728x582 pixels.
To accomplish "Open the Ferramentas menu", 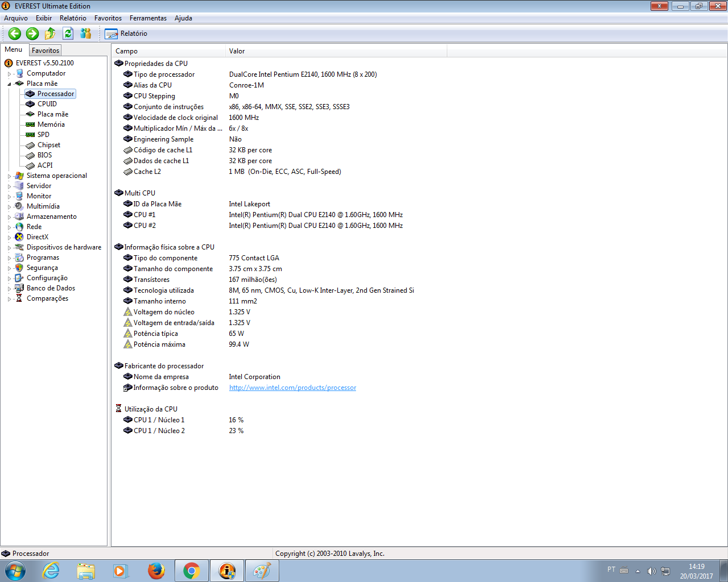I will (148, 18).
